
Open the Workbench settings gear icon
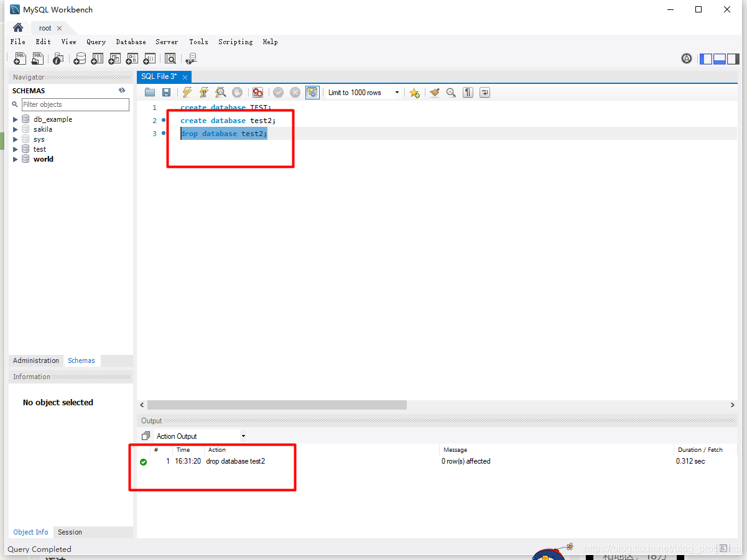(687, 58)
